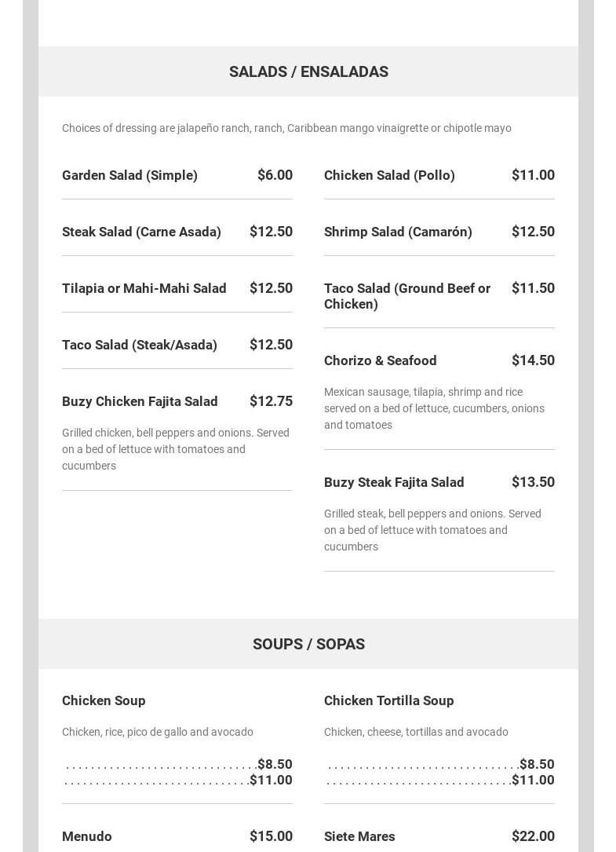
Task: Select the Chicken Salad (Pollo) item
Action: coord(389,175)
